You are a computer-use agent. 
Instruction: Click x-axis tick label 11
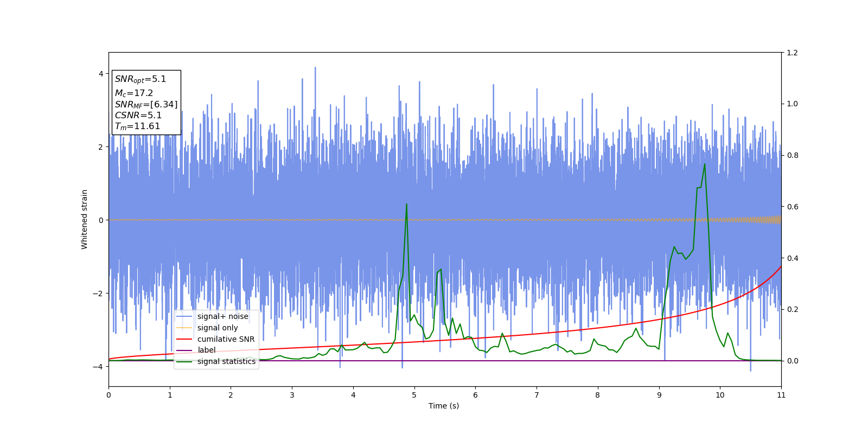pos(781,395)
